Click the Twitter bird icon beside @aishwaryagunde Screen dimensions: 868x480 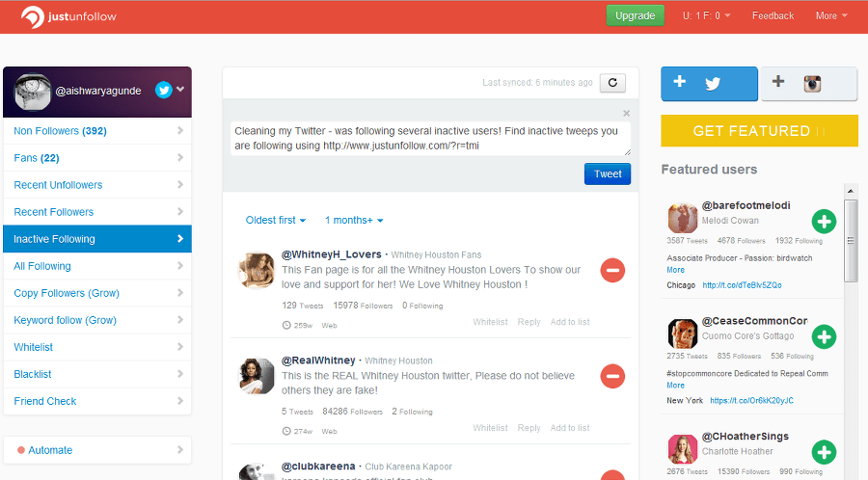[x=164, y=90]
